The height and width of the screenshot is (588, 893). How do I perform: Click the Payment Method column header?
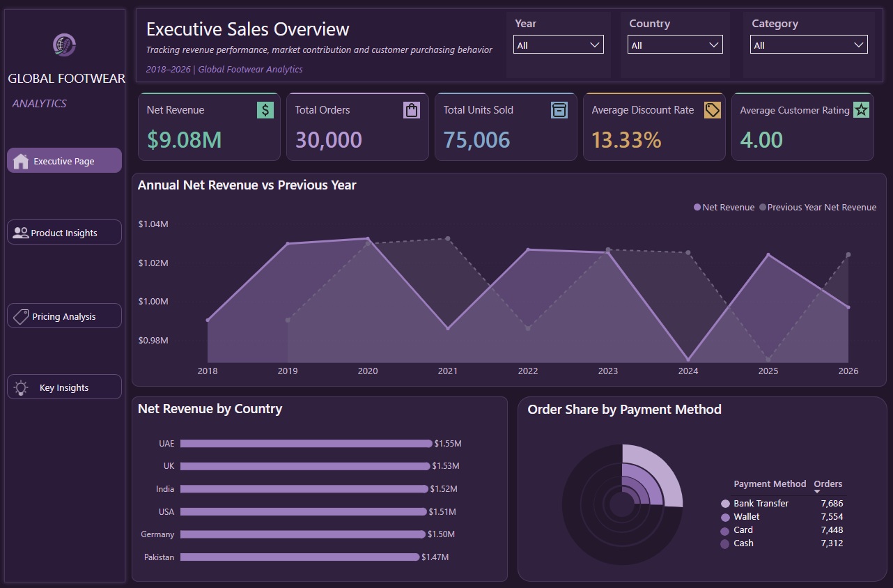[x=770, y=484]
